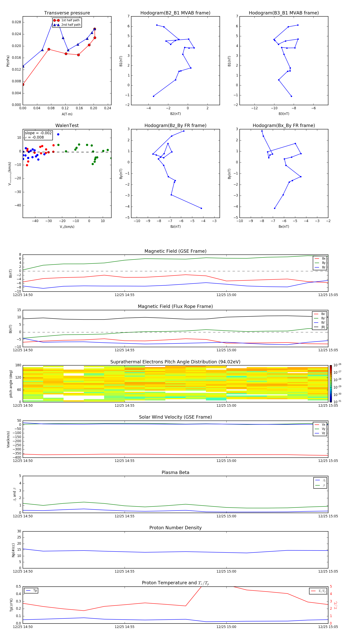
Task: Click the pitch angle (deg) axis label
Action: pos(11,384)
